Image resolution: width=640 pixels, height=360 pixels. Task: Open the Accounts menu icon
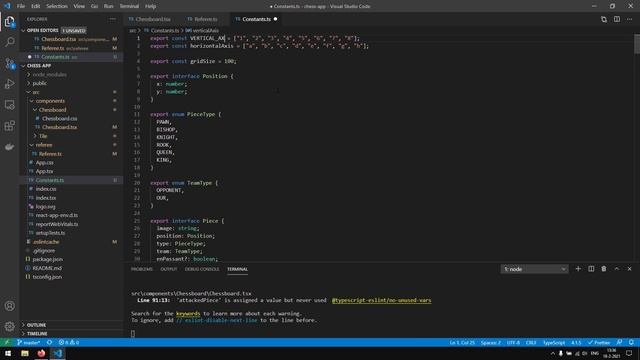[9, 306]
